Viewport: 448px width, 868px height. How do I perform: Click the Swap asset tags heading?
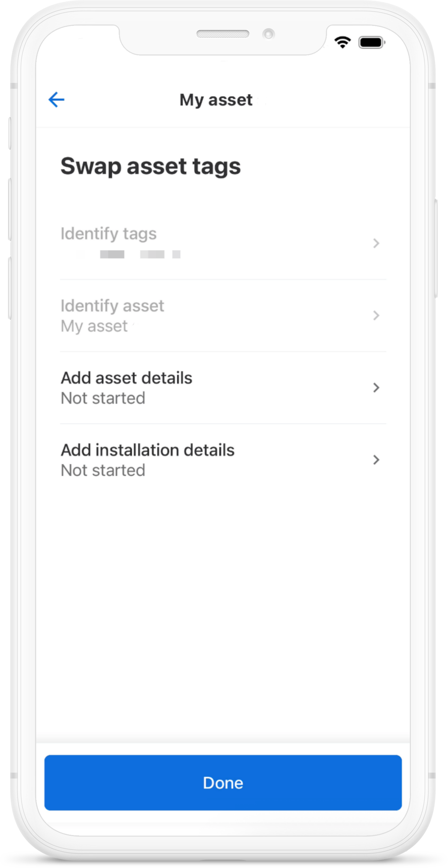(x=151, y=166)
